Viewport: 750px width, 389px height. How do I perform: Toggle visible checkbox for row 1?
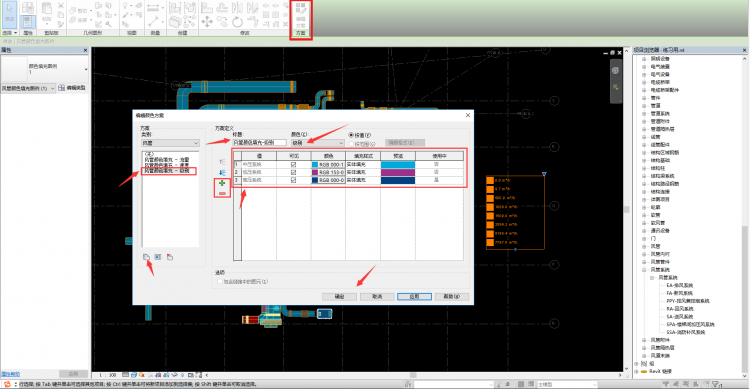point(294,164)
